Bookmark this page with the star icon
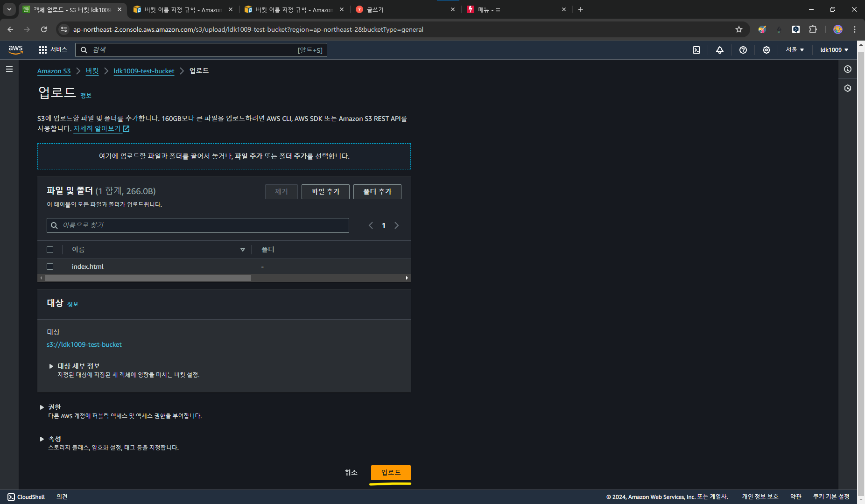 [x=739, y=29]
